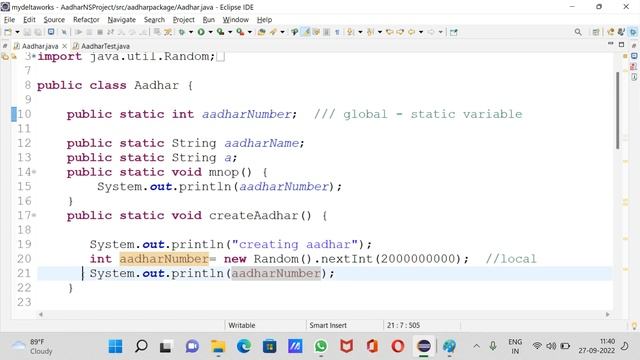Toggle Show Whitespace Characters

tap(337, 32)
